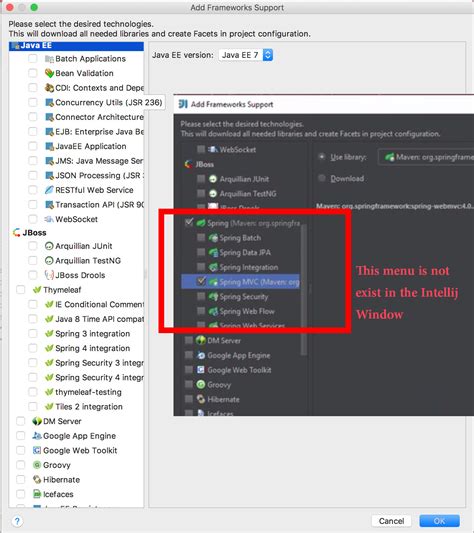Click the help question mark icon
The height and width of the screenshot is (533, 474).
(x=17, y=521)
